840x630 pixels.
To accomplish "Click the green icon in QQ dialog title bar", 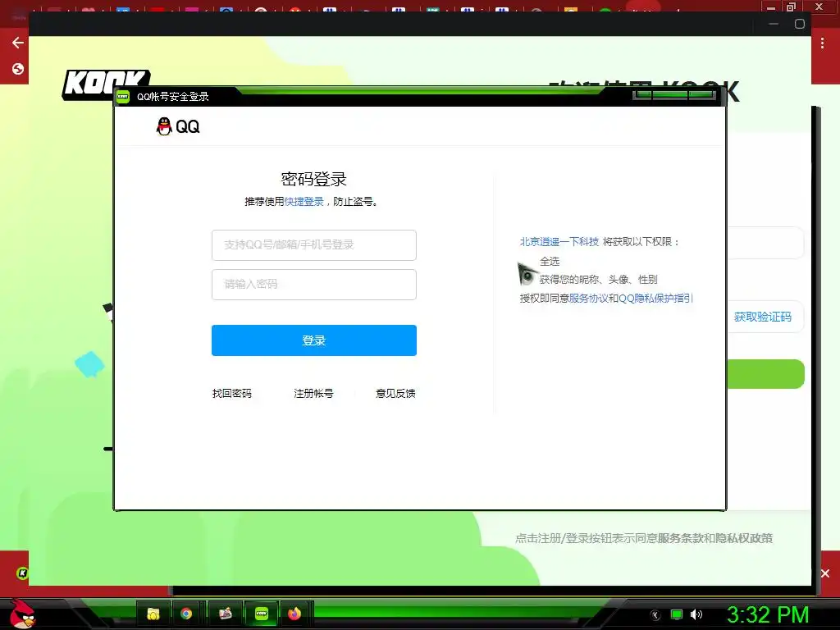I will pyautogui.click(x=123, y=97).
